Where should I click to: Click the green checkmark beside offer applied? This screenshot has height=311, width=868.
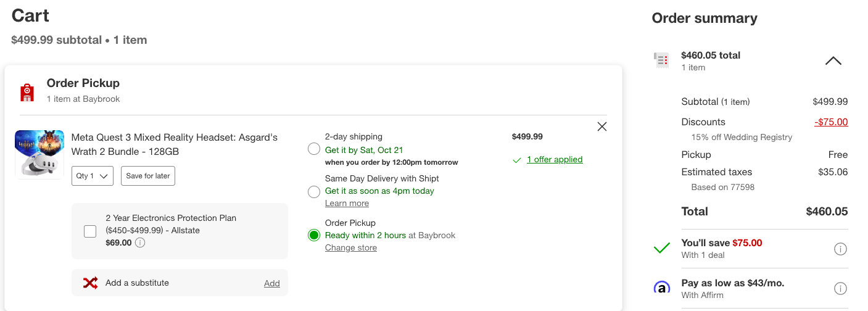pos(517,160)
